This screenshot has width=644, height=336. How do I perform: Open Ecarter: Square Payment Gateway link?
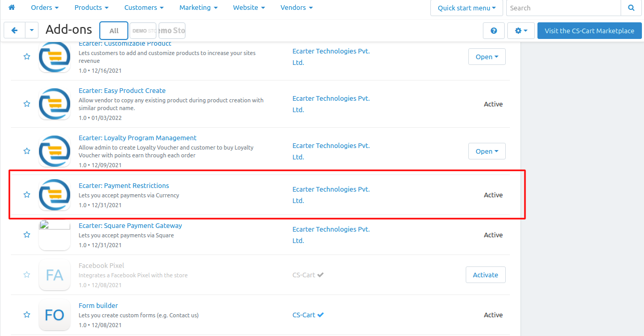pyautogui.click(x=130, y=225)
